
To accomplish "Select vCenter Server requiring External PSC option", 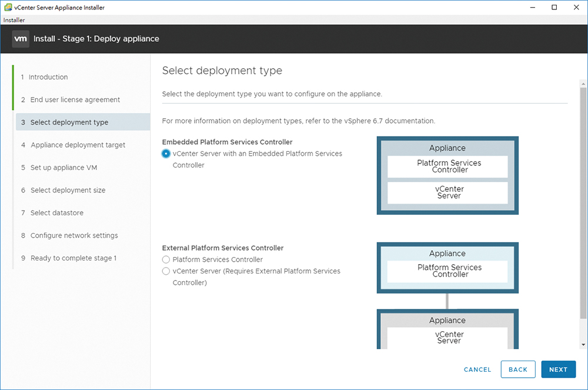I will click(166, 271).
